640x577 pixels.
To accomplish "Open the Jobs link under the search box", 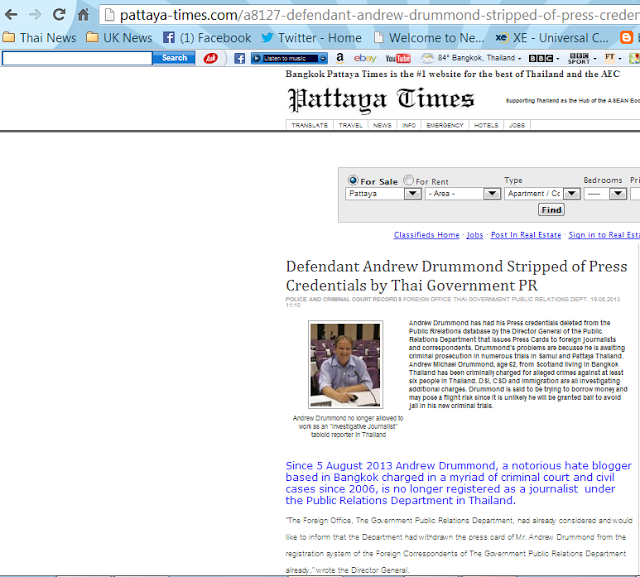I will (x=475, y=235).
